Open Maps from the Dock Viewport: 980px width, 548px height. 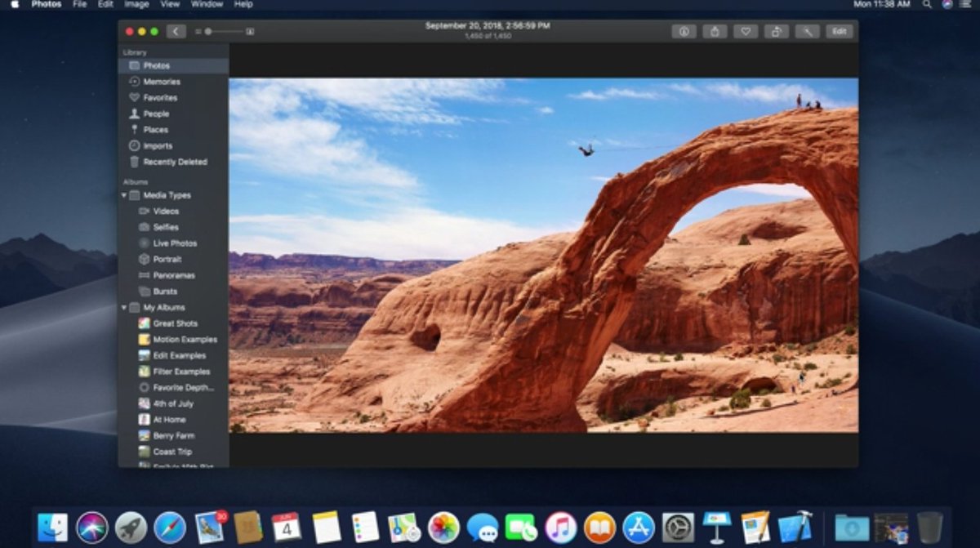coord(404,528)
